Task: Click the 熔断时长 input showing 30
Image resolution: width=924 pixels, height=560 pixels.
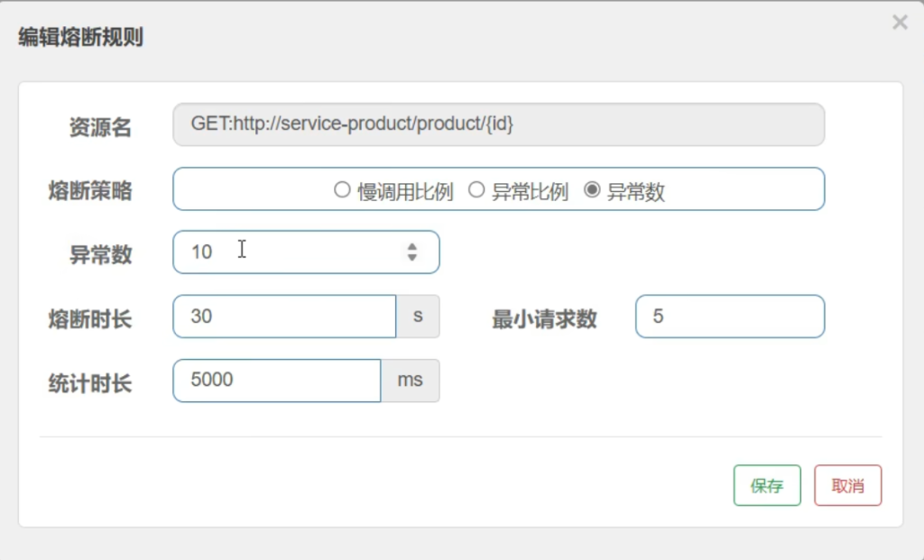Action: click(284, 317)
